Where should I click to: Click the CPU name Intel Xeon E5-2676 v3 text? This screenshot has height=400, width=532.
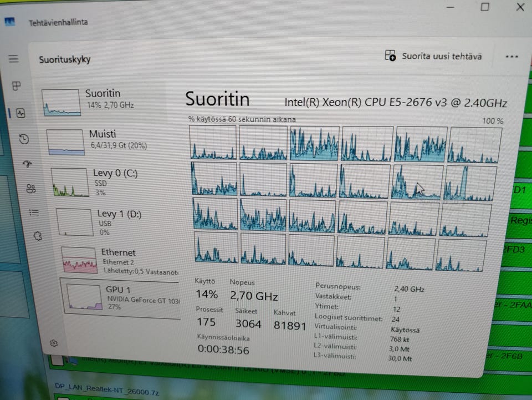pyautogui.click(x=396, y=102)
